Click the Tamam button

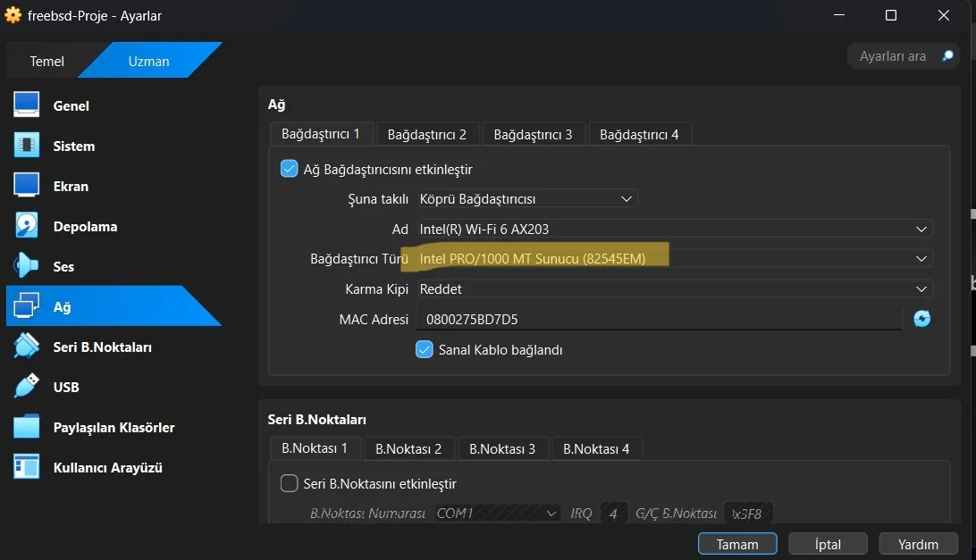click(x=737, y=544)
